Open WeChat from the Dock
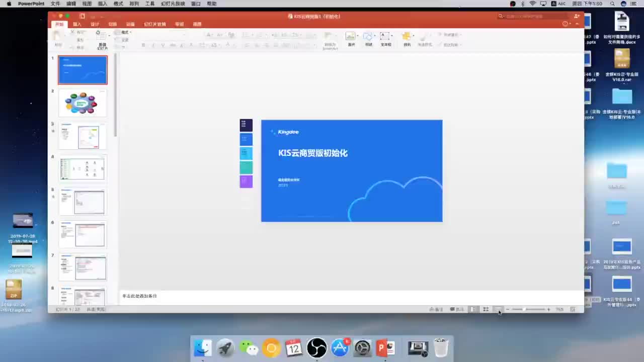This screenshot has width=644, height=362. coord(248,348)
